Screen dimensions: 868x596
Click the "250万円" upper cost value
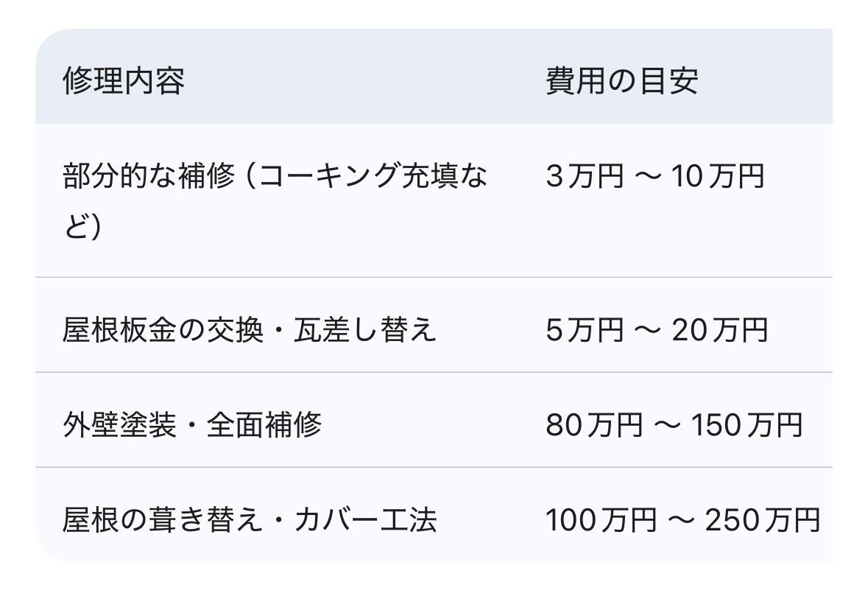[762, 520]
